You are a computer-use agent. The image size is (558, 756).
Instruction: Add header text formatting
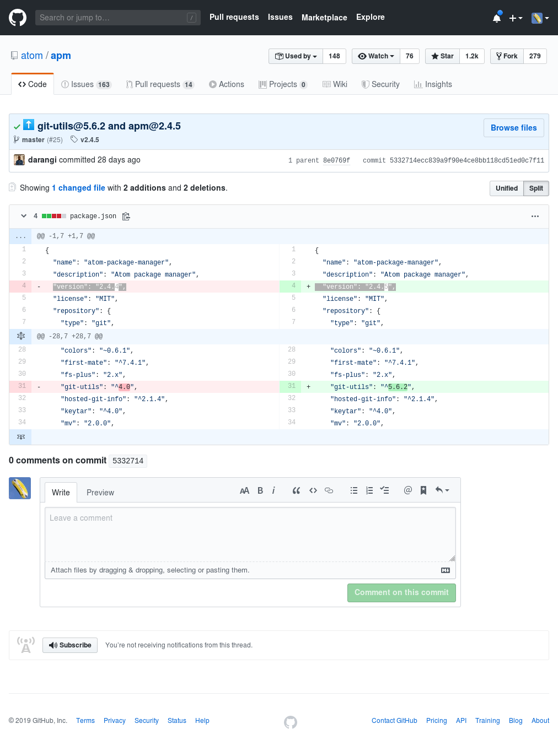point(245,490)
